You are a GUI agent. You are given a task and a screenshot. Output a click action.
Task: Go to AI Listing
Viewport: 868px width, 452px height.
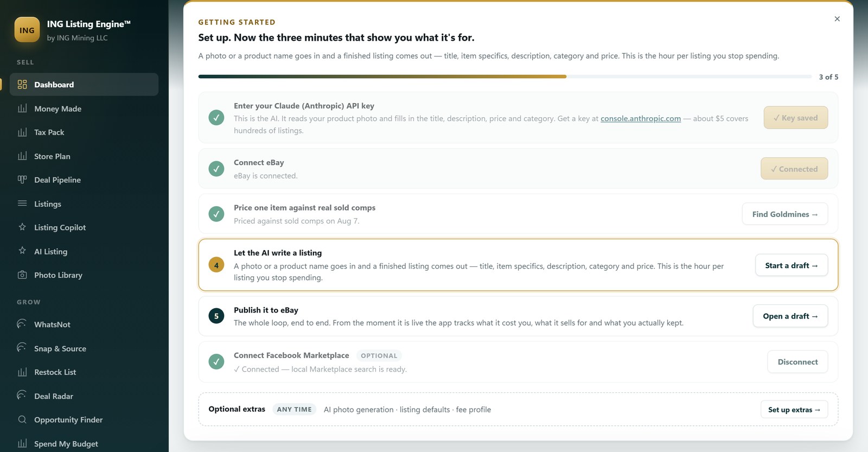point(84,251)
